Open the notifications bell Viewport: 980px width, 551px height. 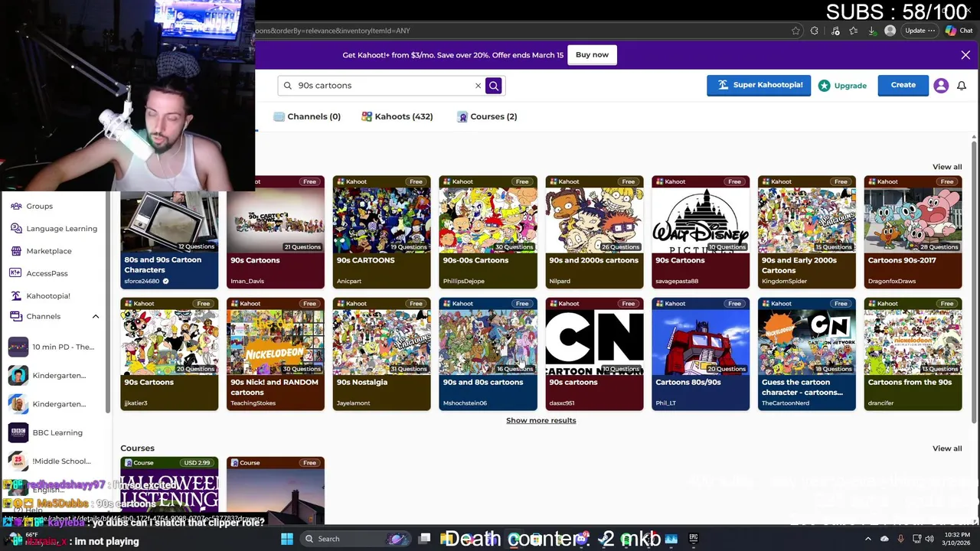coord(962,86)
